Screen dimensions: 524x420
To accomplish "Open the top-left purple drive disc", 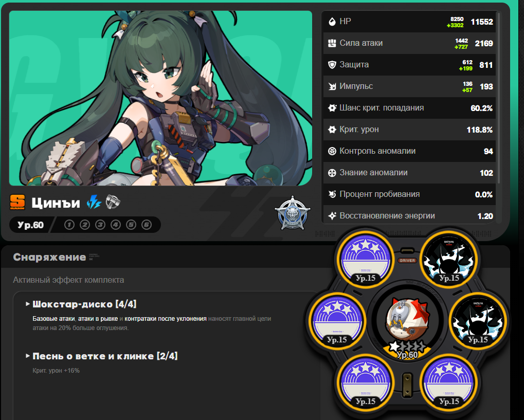I will [366, 259].
